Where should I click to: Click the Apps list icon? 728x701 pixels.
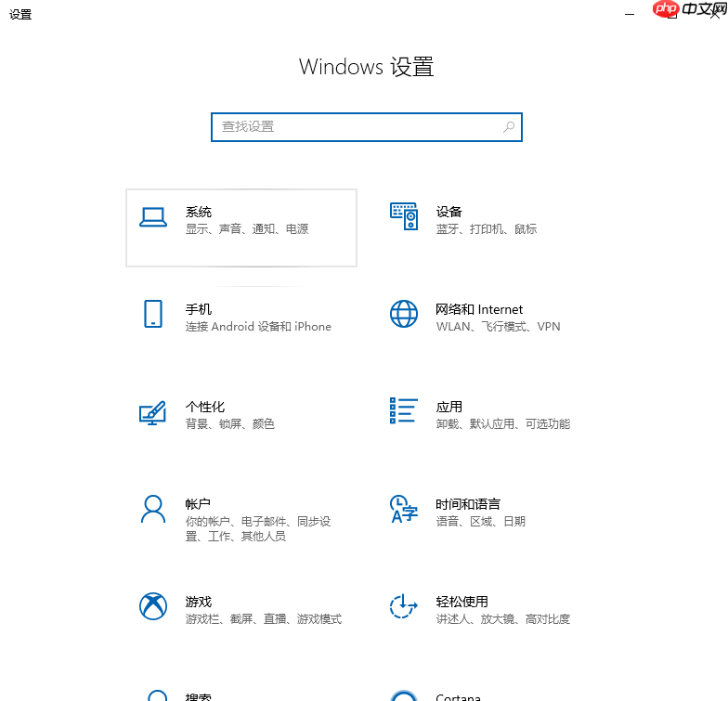[403, 410]
